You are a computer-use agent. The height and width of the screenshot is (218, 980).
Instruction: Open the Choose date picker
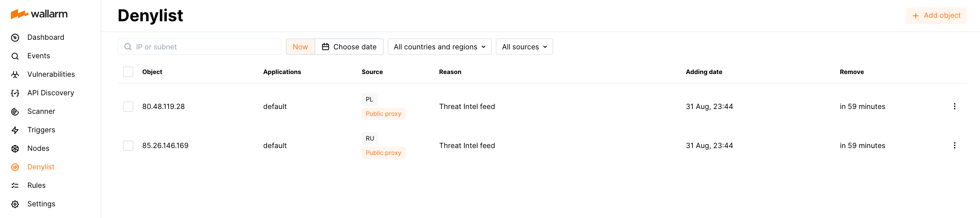point(349,47)
